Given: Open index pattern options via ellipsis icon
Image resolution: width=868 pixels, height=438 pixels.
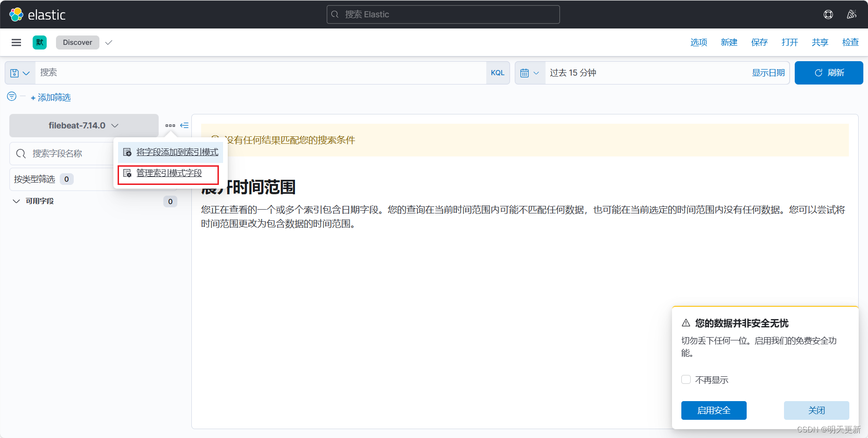Looking at the screenshot, I should (170, 125).
